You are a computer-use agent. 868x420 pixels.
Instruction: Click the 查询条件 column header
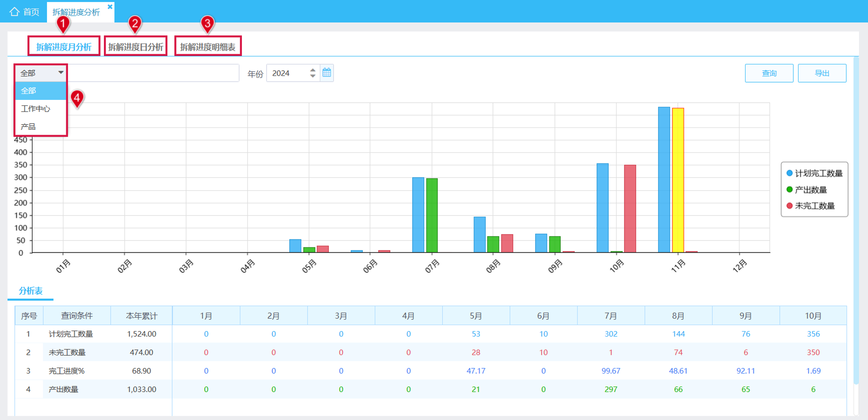77,316
